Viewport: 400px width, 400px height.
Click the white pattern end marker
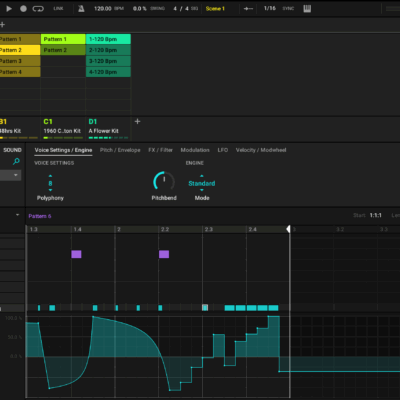(x=289, y=229)
